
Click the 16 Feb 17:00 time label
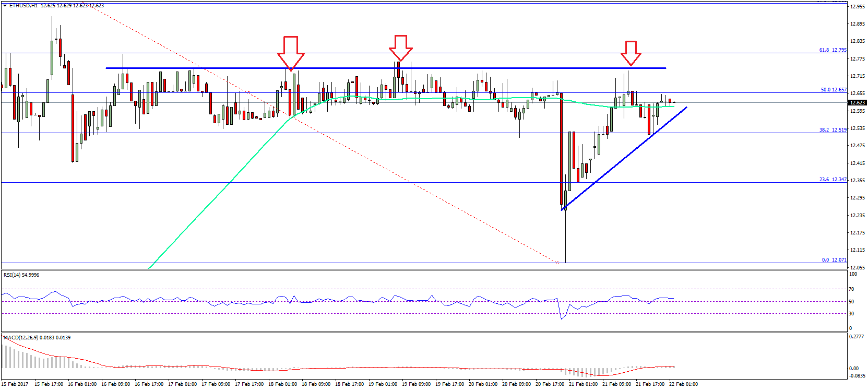tap(149, 384)
